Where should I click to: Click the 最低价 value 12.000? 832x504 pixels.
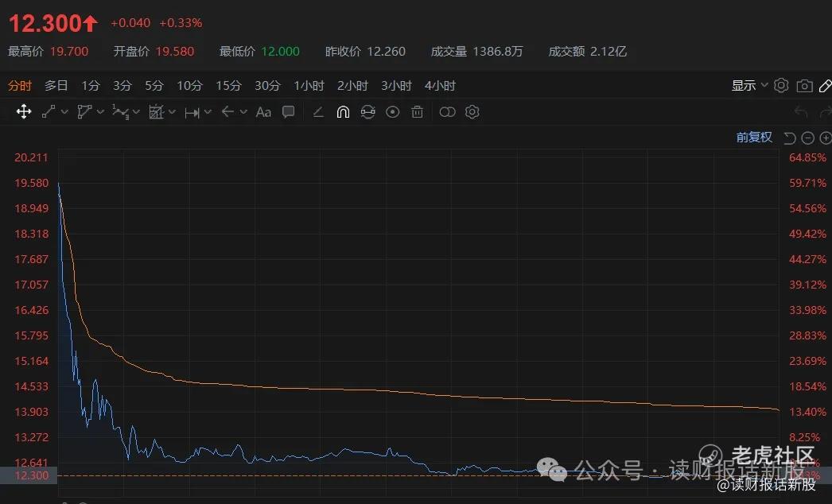point(280,52)
